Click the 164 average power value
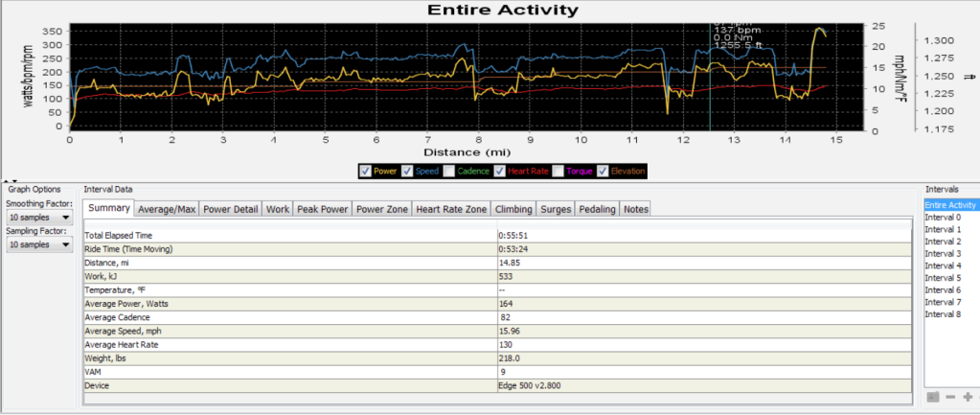The image size is (980, 415). 506,305
